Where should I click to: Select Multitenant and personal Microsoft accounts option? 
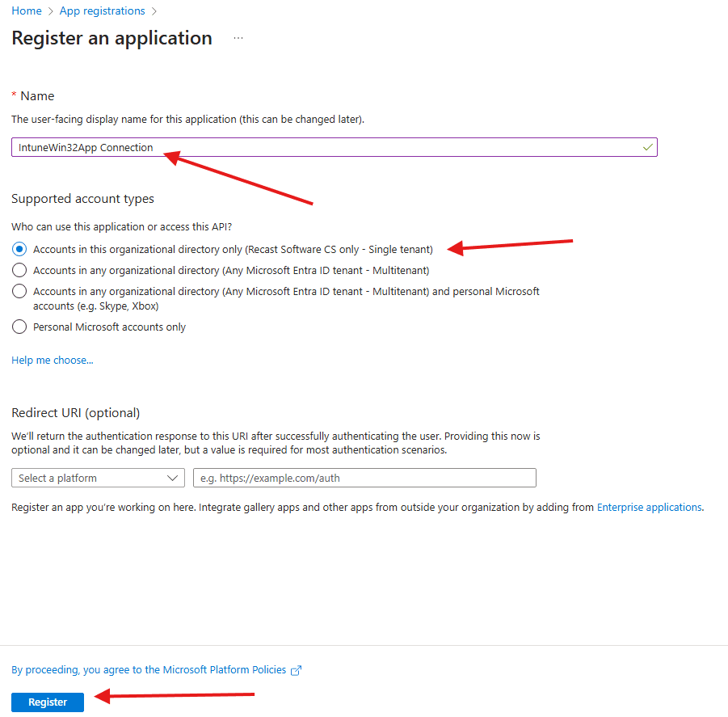click(x=19, y=291)
